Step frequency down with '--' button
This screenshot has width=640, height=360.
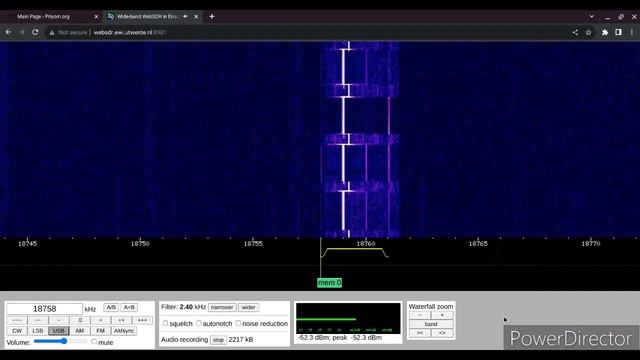pyautogui.click(x=38, y=320)
